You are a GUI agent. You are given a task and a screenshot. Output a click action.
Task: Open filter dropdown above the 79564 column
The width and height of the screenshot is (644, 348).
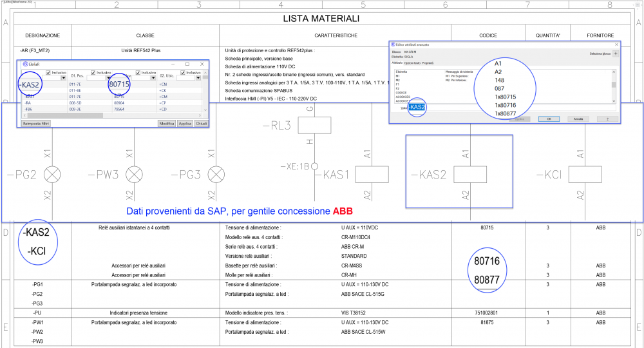153,78
